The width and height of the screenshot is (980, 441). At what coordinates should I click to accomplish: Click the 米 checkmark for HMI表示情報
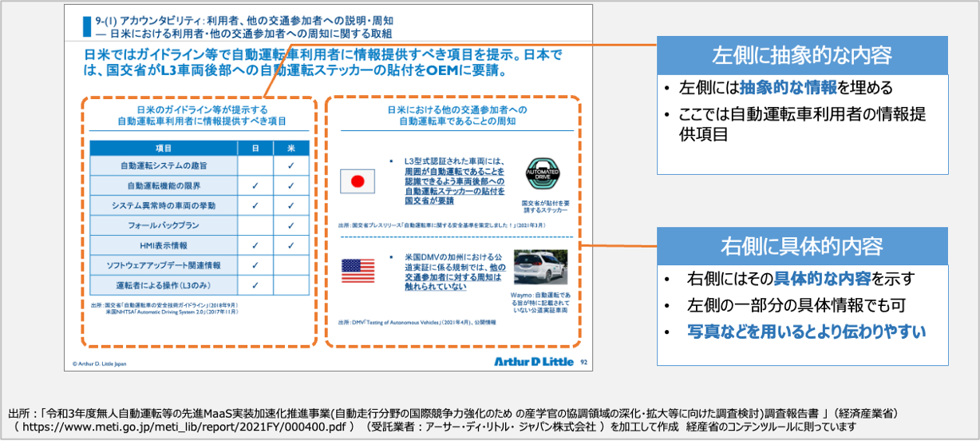point(291,245)
